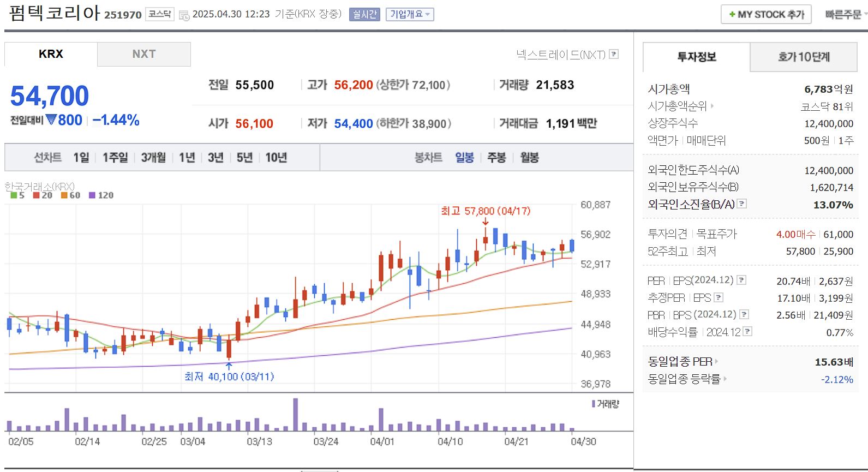868x472 pixels.
Task: Click the 동일업종 PER arrow icon
Action: coord(716,361)
